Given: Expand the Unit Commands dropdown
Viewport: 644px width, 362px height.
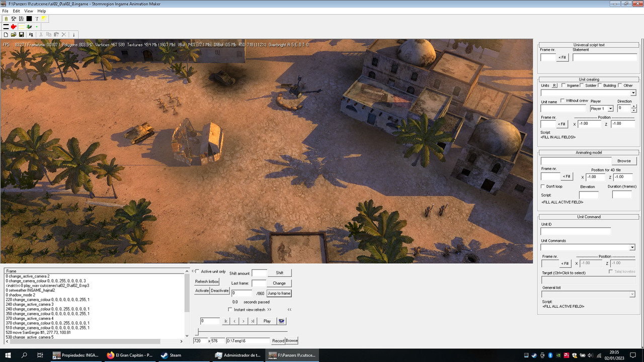Looking at the screenshot, I should coord(632,247).
